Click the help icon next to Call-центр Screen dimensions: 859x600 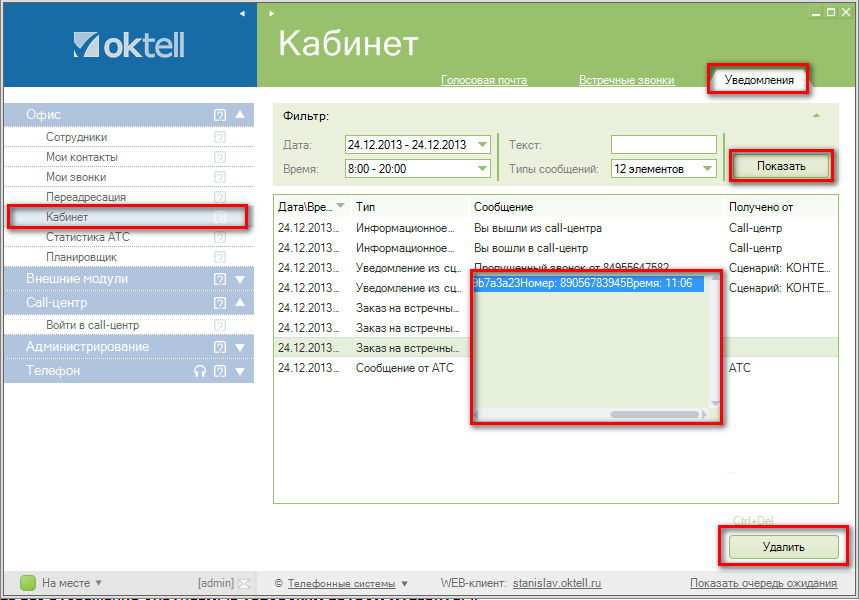coord(220,303)
